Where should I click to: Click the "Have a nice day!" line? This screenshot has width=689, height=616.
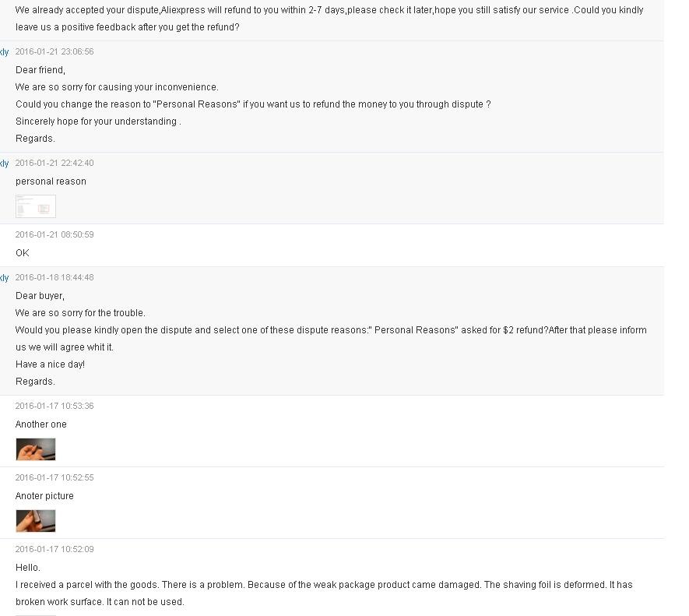click(x=50, y=364)
